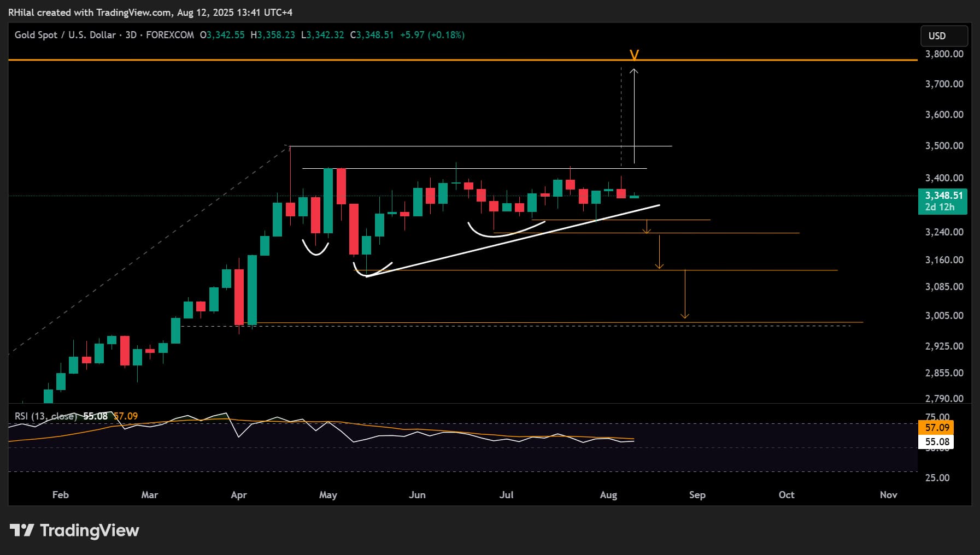
Task: Click the 3D interval in chart title
Action: point(131,35)
